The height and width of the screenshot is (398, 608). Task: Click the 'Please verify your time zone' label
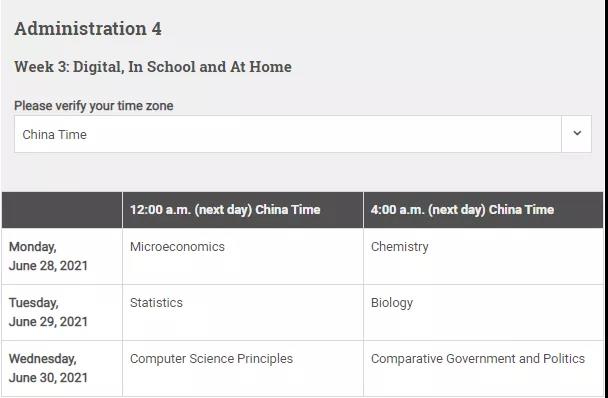(93, 106)
